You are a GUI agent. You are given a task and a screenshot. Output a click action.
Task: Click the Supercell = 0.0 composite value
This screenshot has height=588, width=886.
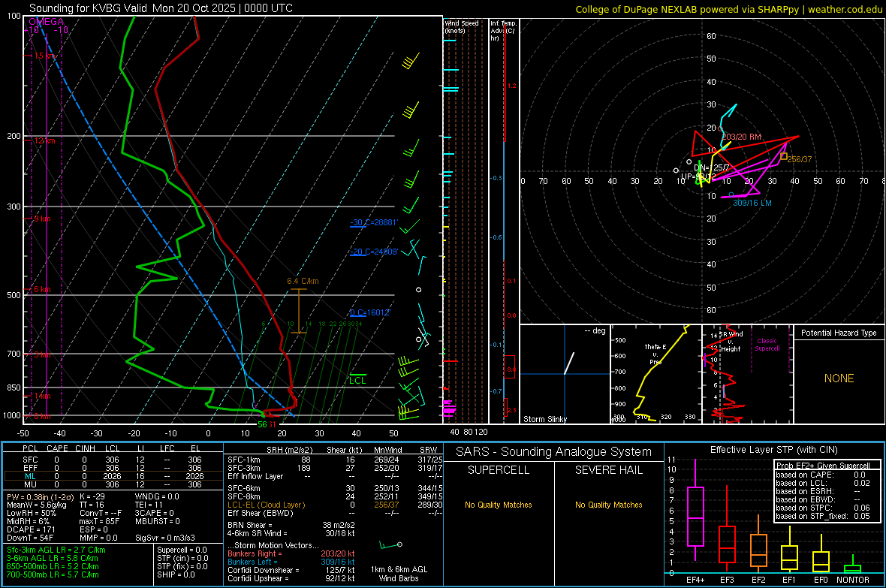tap(182, 550)
